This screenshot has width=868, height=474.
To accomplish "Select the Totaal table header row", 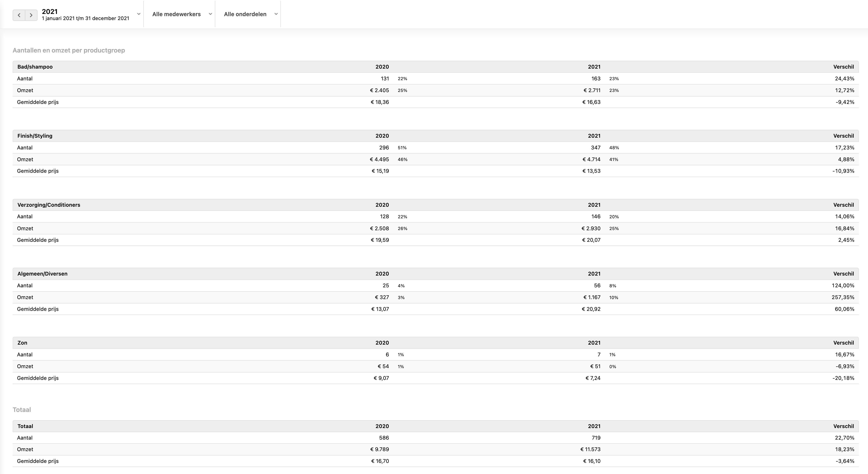I will click(25, 426).
